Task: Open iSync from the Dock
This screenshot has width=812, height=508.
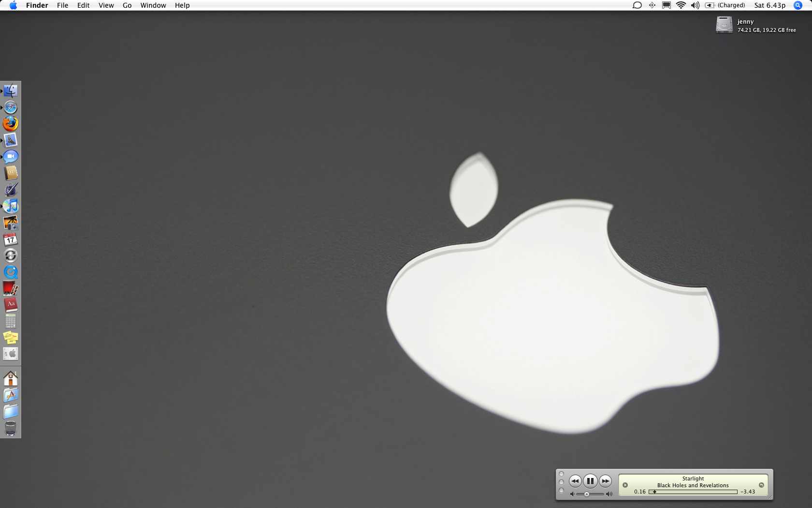Action: click(x=11, y=255)
